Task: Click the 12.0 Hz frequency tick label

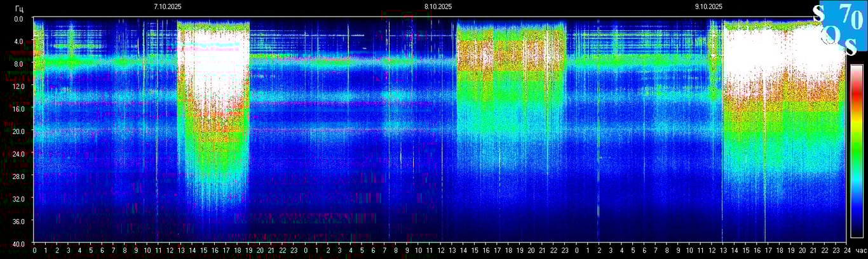Action: (x=18, y=86)
